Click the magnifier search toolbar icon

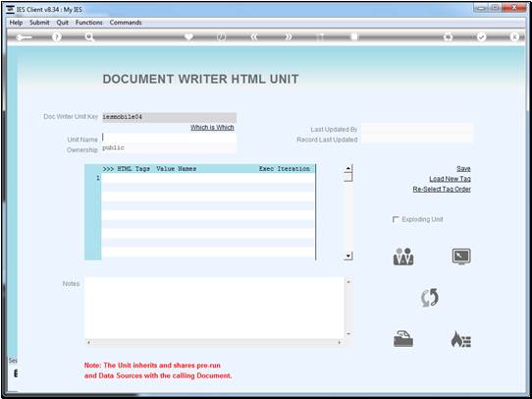coord(89,37)
